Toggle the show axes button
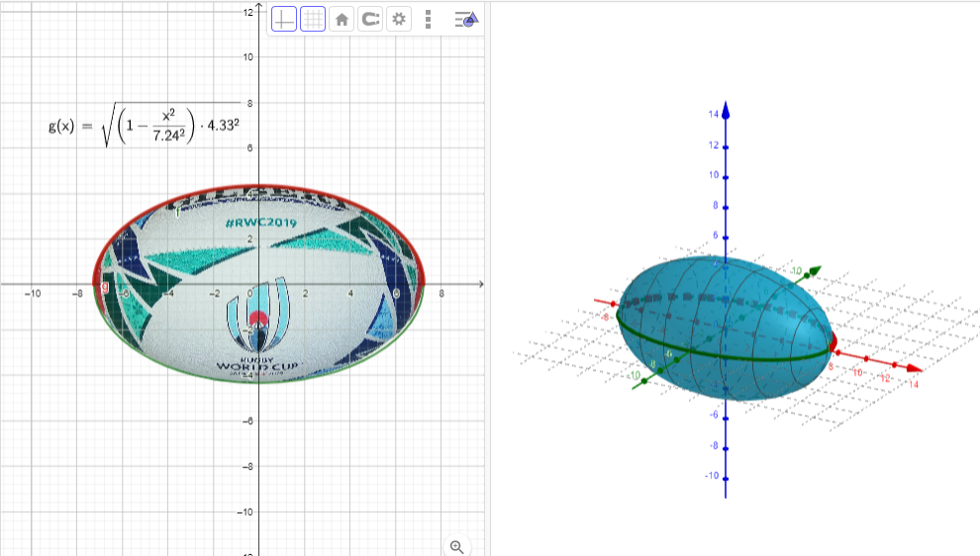 coord(284,20)
